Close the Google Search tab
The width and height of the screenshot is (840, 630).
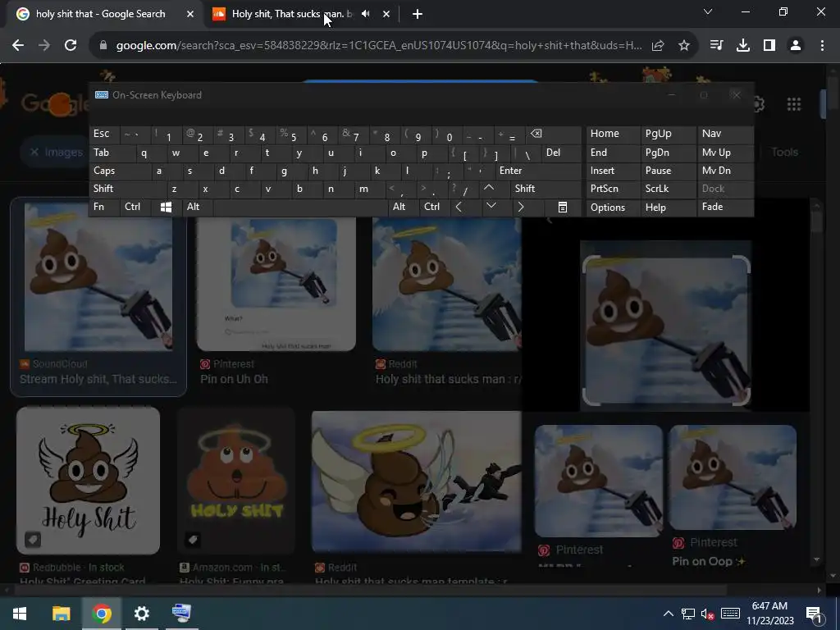click(190, 15)
